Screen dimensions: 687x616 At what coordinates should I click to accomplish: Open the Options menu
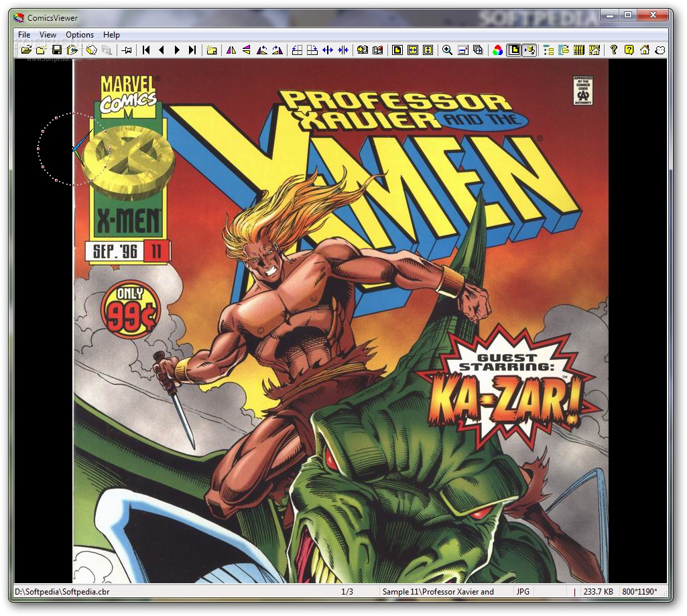[x=80, y=35]
